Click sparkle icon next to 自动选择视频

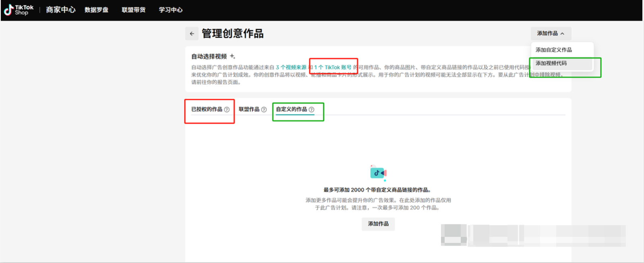(232, 56)
